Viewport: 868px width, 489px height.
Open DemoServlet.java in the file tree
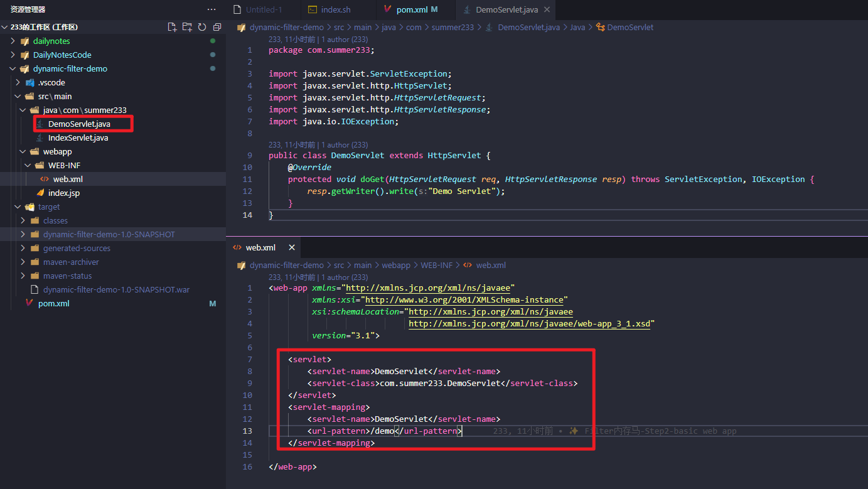[79, 124]
